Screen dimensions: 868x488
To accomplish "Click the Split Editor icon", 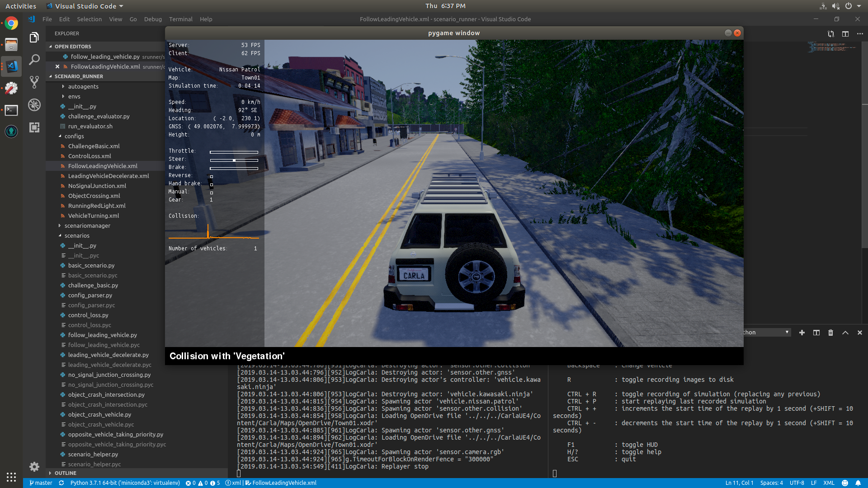I will click(845, 34).
